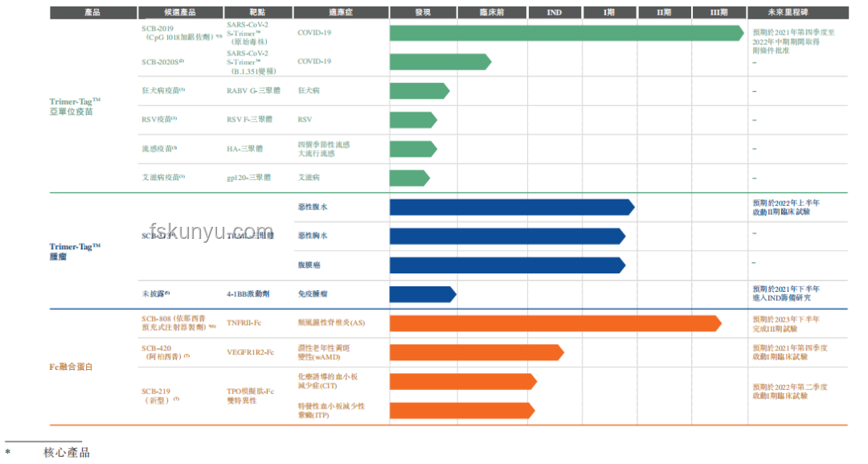The width and height of the screenshot is (868, 464).
Task: Select the Trimer-Tag 腫瘤 category label
Action: coord(75,252)
